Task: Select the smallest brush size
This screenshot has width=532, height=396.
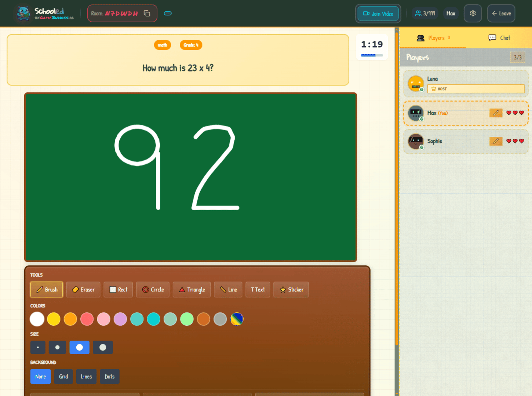Action: click(x=38, y=347)
